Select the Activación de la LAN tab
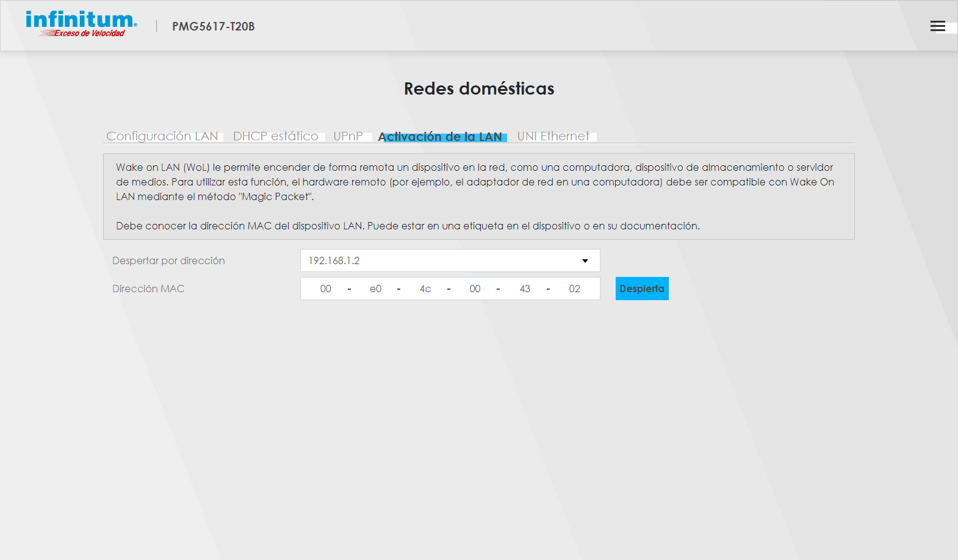This screenshot has height=560, width=958. click(440, 137)
